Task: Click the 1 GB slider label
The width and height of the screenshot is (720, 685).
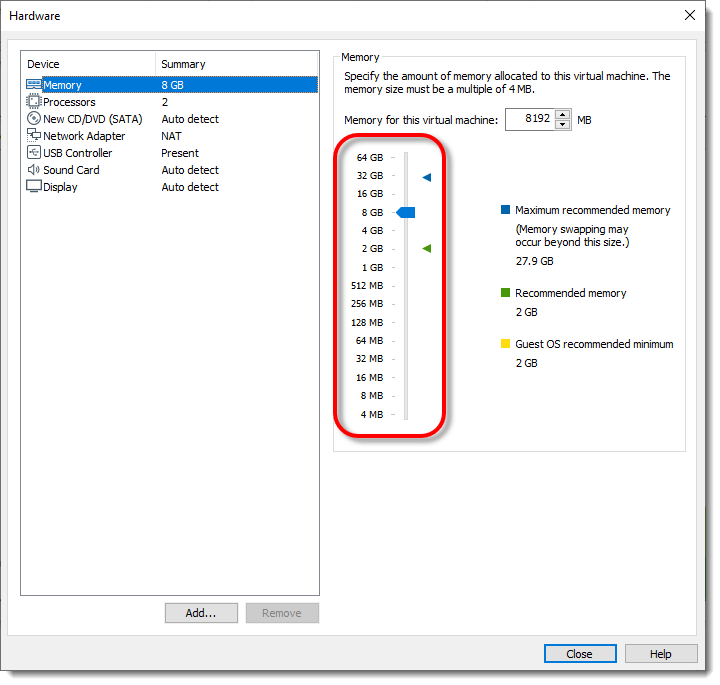Action: pos(372,268)
